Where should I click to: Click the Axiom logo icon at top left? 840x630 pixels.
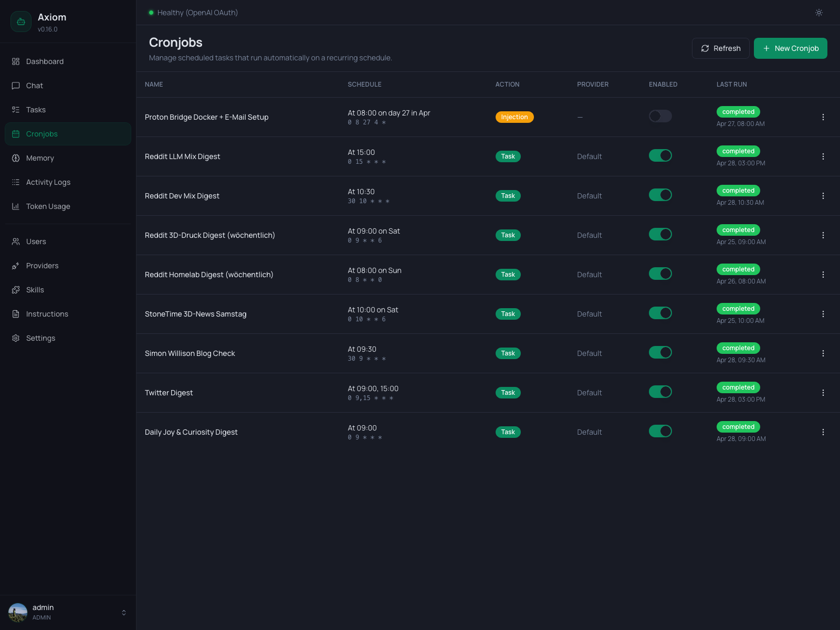click(21, 22)
